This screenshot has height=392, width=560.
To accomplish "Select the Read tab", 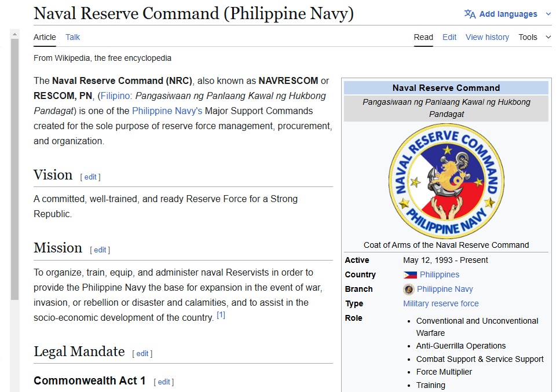I will (x=423, y=37).
